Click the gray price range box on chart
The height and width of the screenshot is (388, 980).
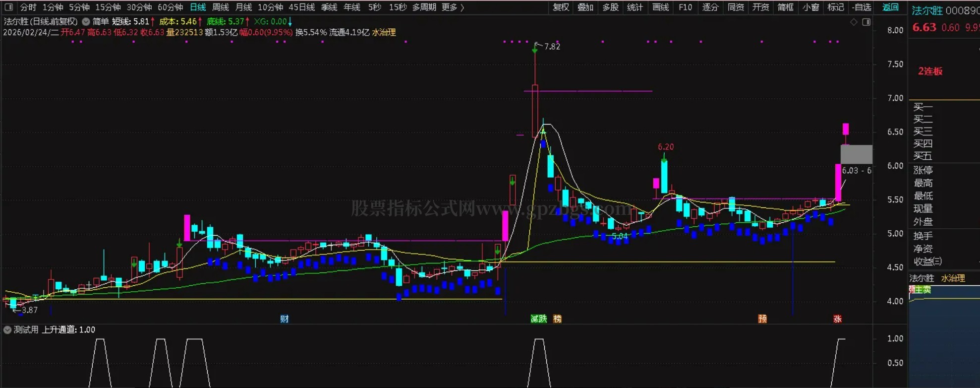click(x=856, y=154)
